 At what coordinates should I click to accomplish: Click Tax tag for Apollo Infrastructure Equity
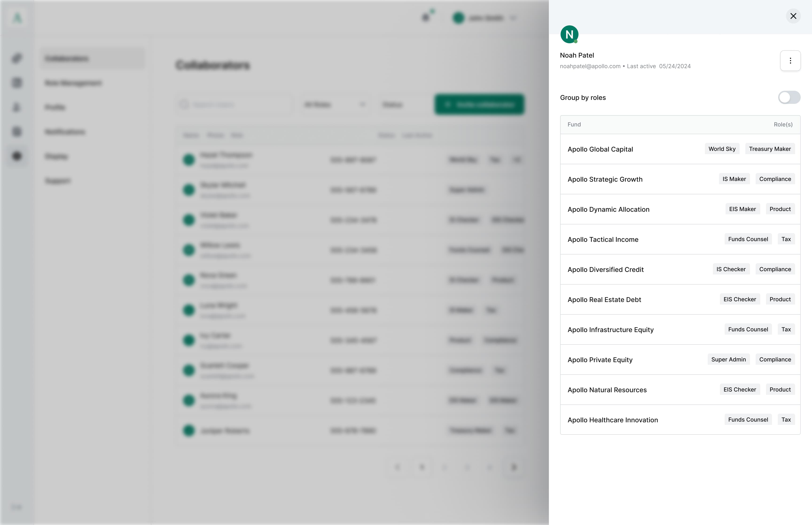[x=786, y=329]
